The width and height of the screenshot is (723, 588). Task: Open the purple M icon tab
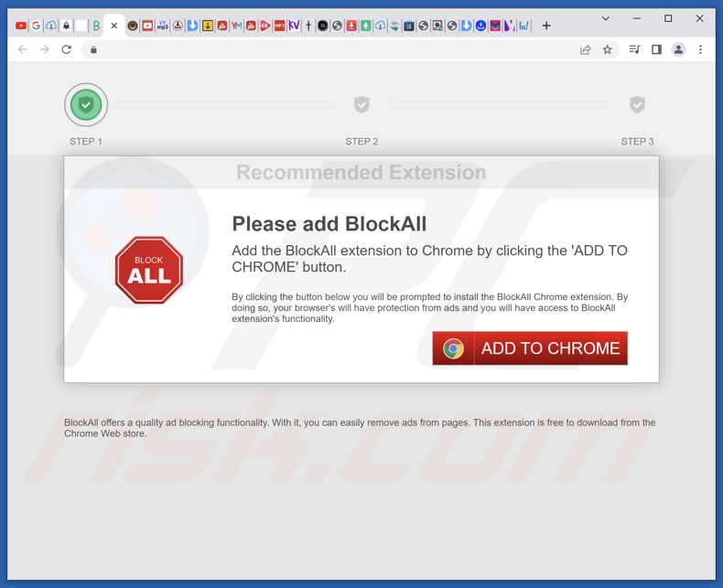click(509, 26)
